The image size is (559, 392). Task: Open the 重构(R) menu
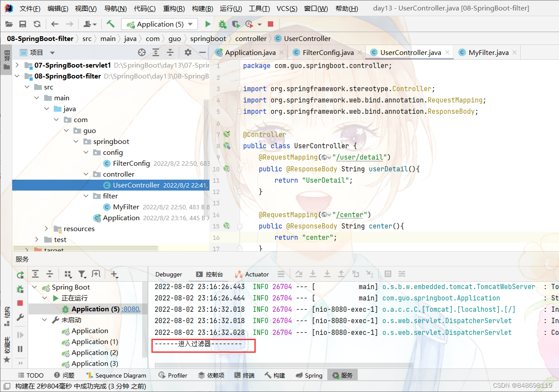click(x=174, y=9)
